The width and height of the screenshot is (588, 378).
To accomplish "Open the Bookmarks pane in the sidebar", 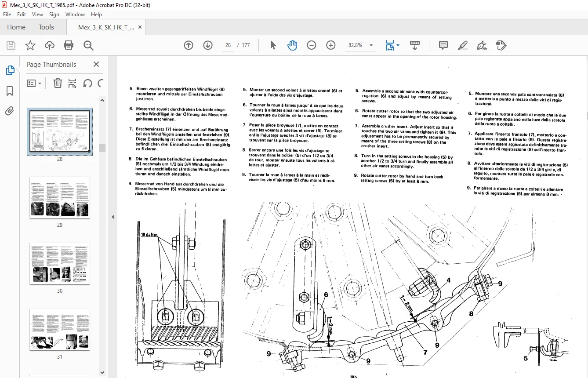I will pyautogui.click(x=10, y=91).
